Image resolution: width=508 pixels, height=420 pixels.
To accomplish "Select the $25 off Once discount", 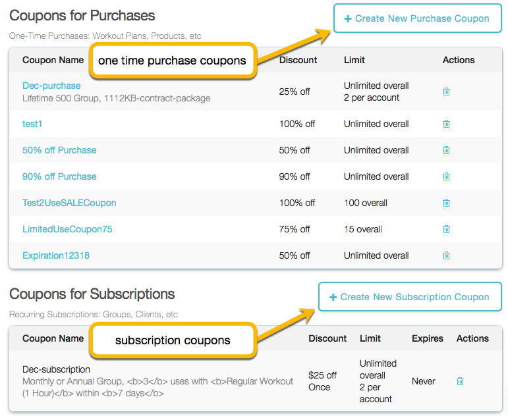I will tap(322, 381).
